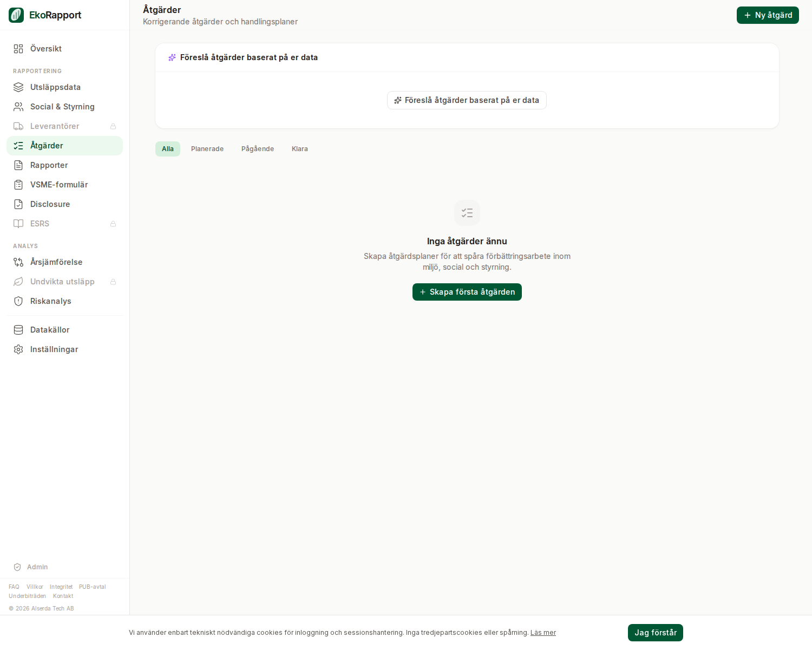Viewport: 812px width, 650px height.
Task: Open the FAQ footer link
Action: pyautogui.click(x=14, y=587)
